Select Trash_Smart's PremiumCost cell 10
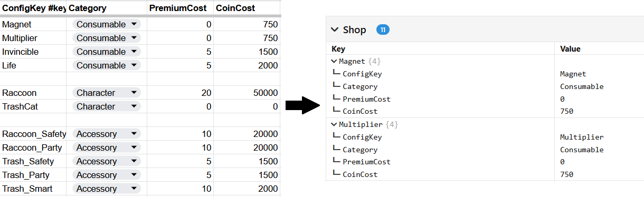The width and height of the screenshot is (644, 197). click(180, 189)
